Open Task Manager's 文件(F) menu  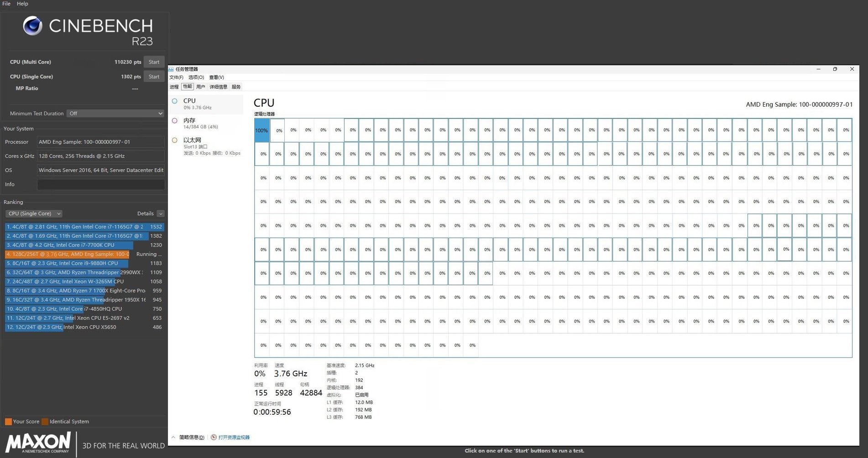(176, 78)
